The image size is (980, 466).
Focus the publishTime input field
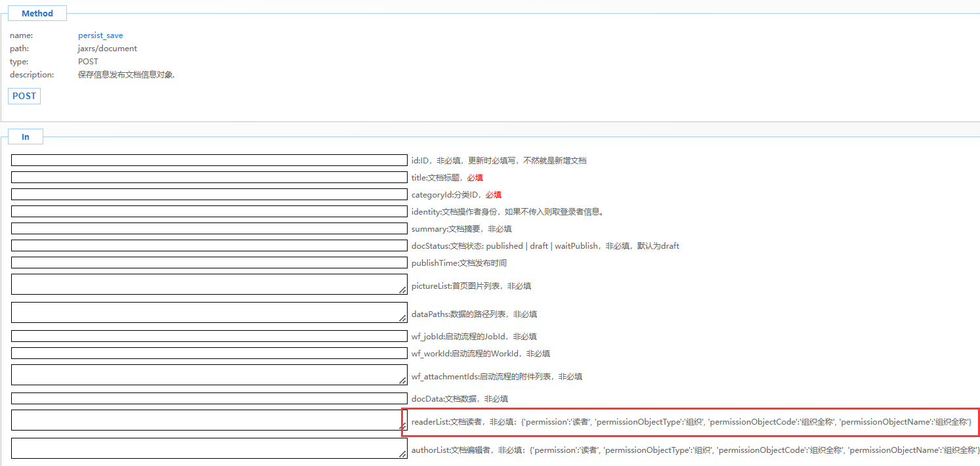point(209,263)
